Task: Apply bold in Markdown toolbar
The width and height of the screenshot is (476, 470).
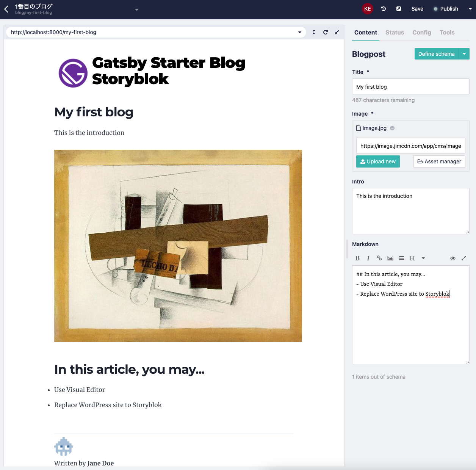Action: [357, 258]
